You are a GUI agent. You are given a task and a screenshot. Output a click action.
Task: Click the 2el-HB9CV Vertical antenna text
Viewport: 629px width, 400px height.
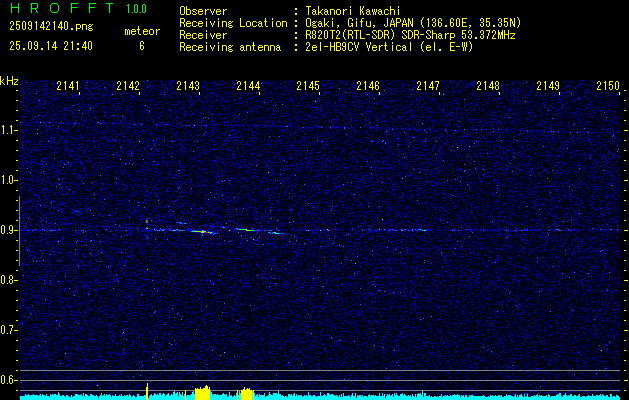coord(389,47)
